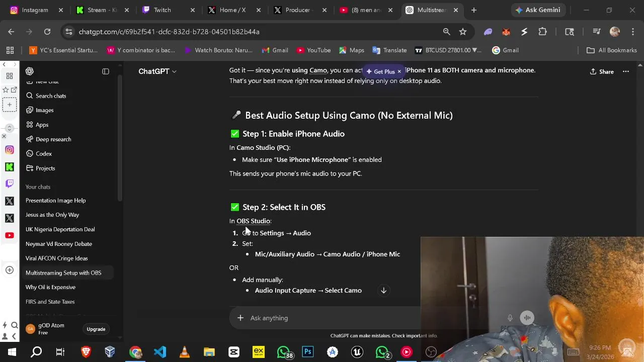Open the Extensions puzzle-piece menu
This screenshot has height=362, width=644.
pos(542,32)
